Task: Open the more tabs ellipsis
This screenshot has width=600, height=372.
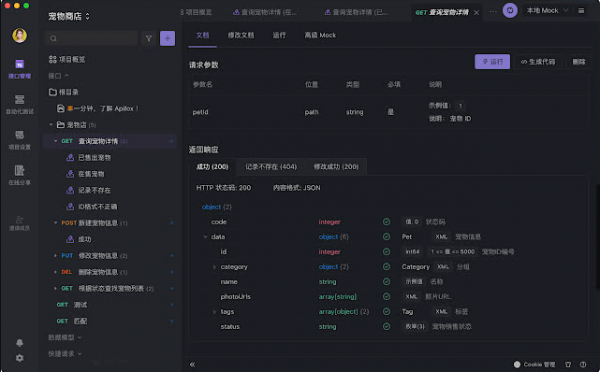Action: [x=493, y=11]
